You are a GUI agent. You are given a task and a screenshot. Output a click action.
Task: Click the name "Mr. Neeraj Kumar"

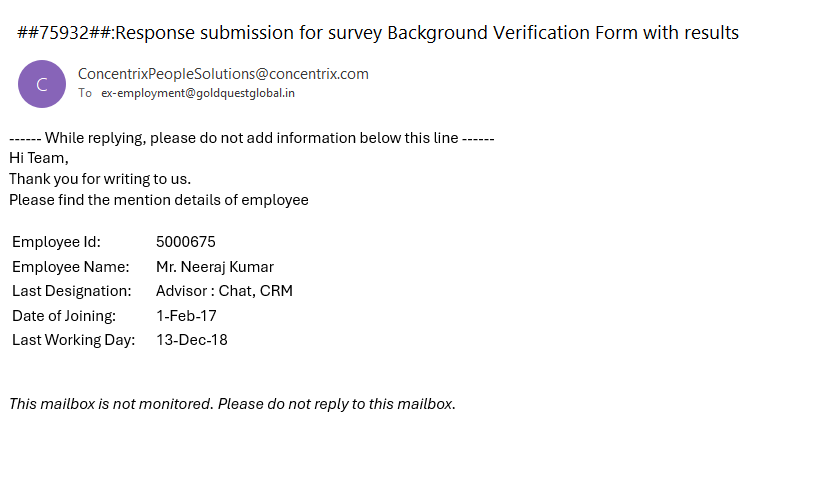(215, 267)
